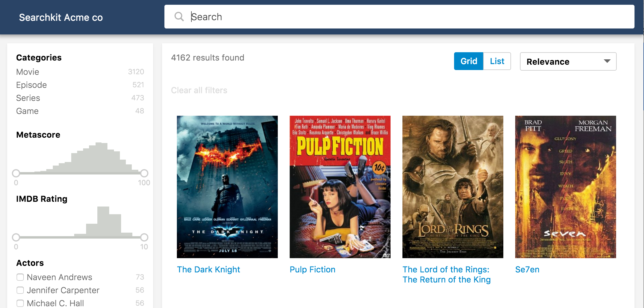Click the Categories heading
Screen dimensions: 644x308
point(39,58)
